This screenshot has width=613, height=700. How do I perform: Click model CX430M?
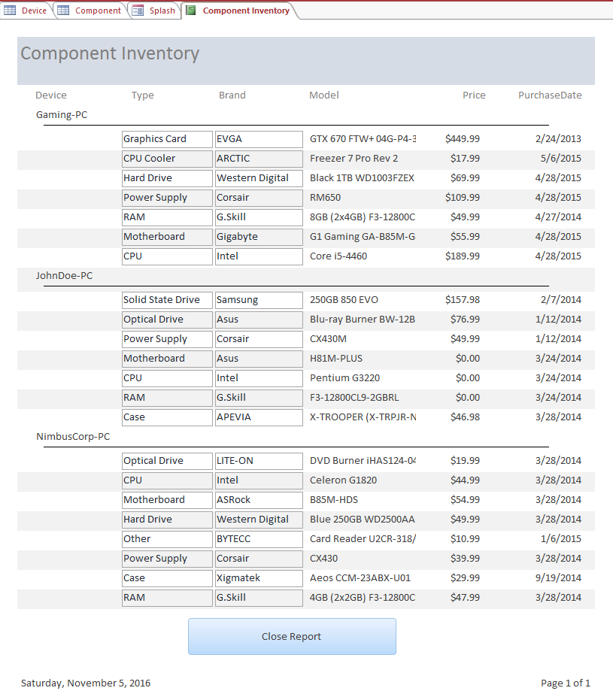tap(328, 339)
